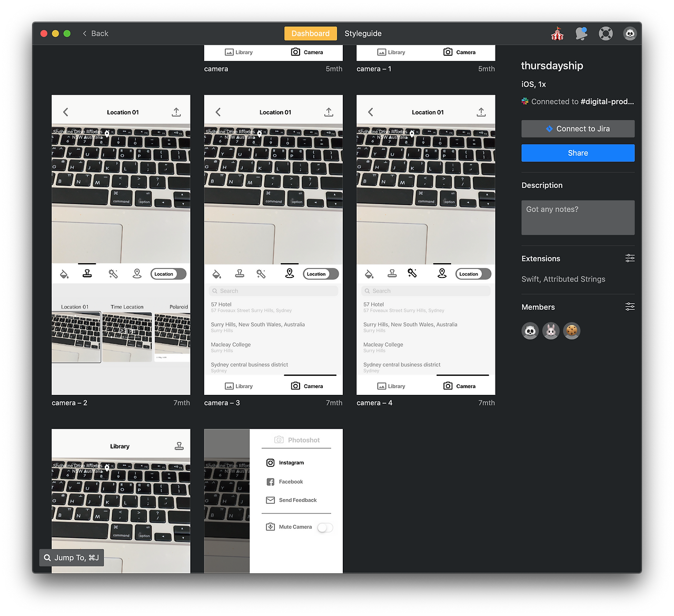Open the Slack channel link #digital-prod...
Image resolution: width=674 pixels, height=616 pixels.
607,102
